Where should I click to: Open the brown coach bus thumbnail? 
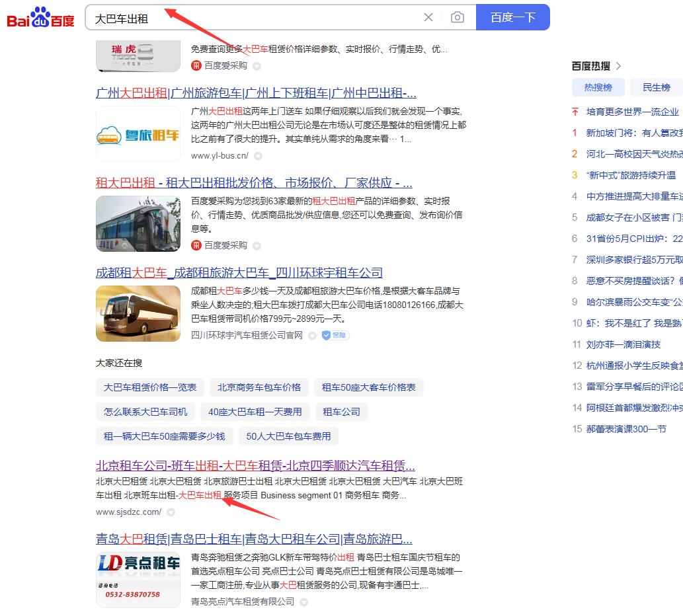click(x=138, y=313)
